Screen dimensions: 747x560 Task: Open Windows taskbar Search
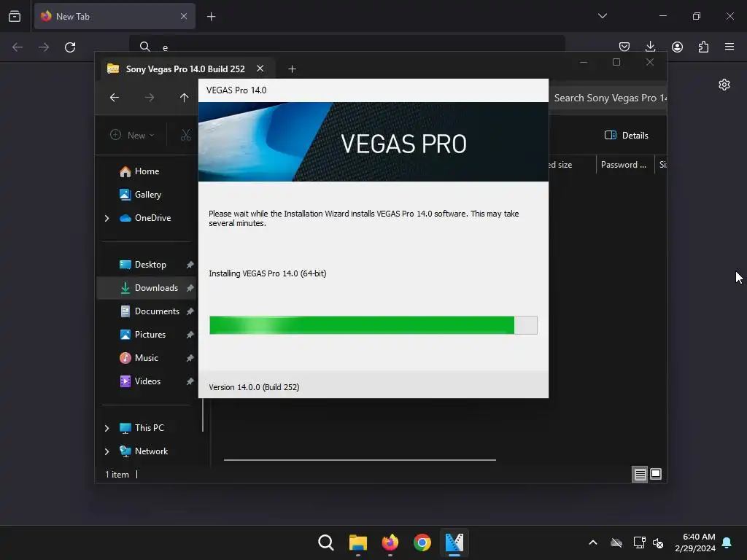click(326, 542)
